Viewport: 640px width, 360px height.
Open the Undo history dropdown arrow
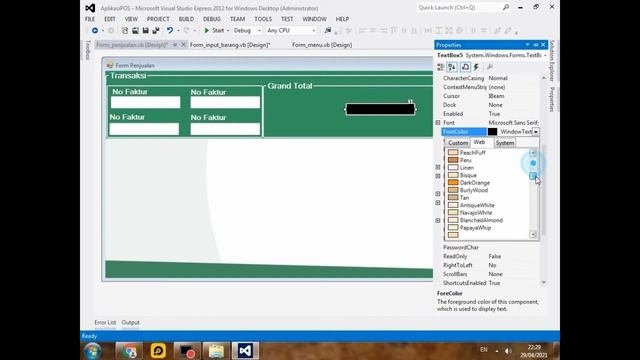[178, 31]
